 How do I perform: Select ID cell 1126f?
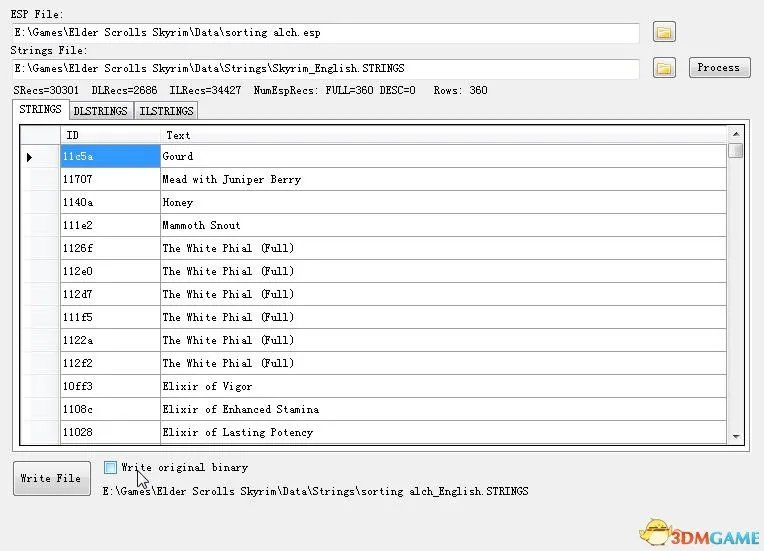(111, 248)
